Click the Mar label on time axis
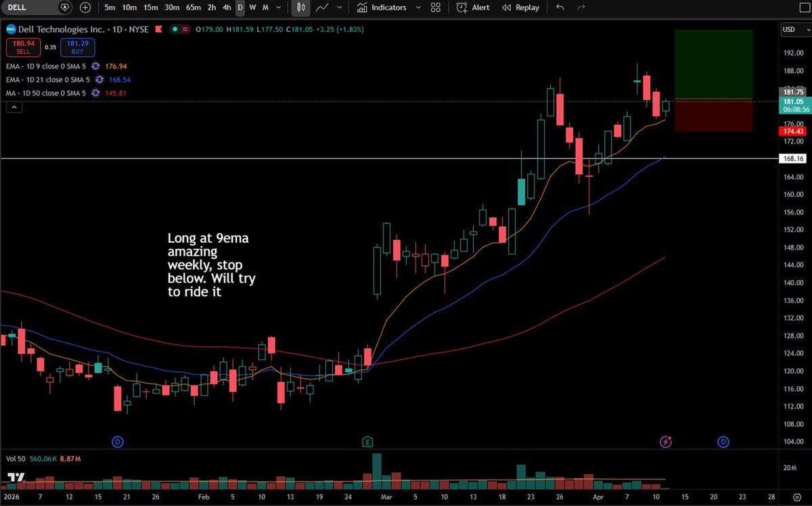This screenshot has height=506, width=812. [x=387, y=498]
